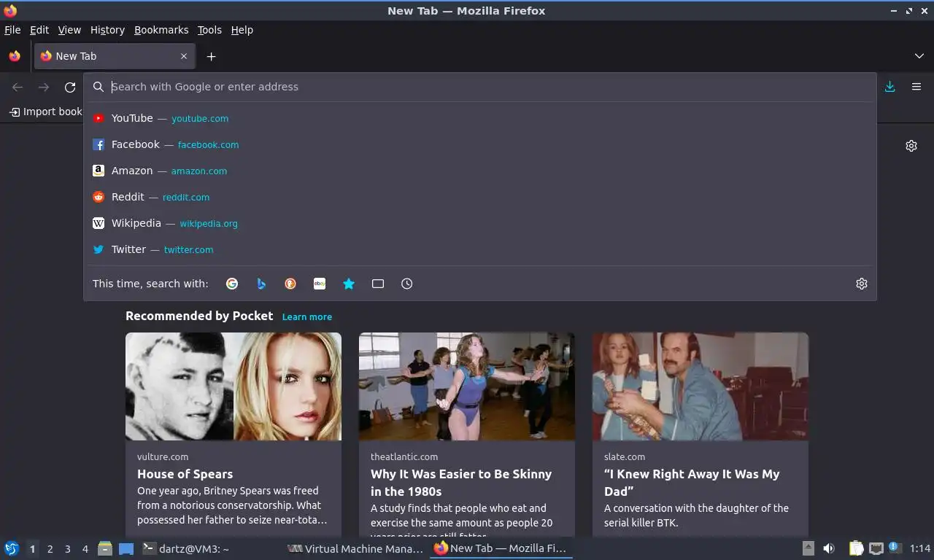Open I Knew Right Away It Was My Dad headline
This screenshot has width=934, height=560.
692,483
